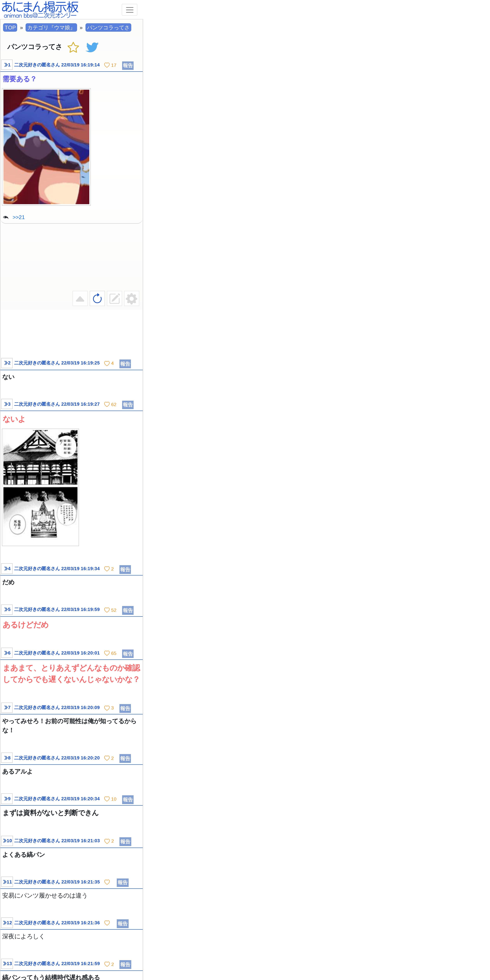
Task: Open the hamburger navigation menu
Action: point(129,10)
